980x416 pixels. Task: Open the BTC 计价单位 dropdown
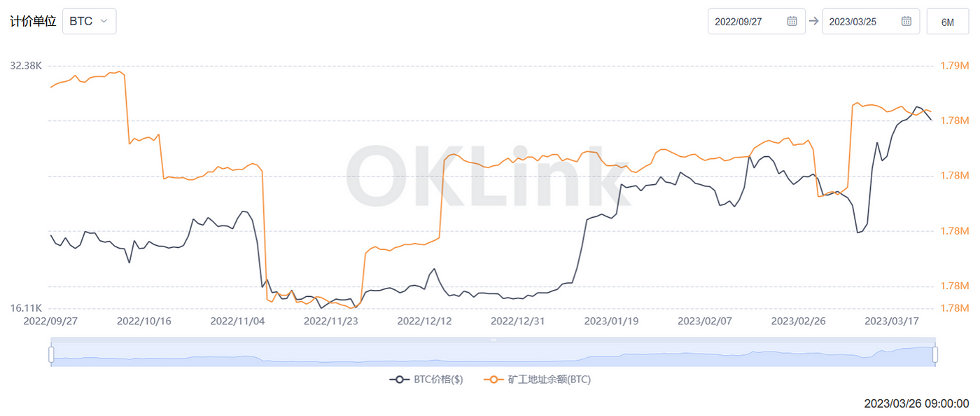click(x=89, y=21)
